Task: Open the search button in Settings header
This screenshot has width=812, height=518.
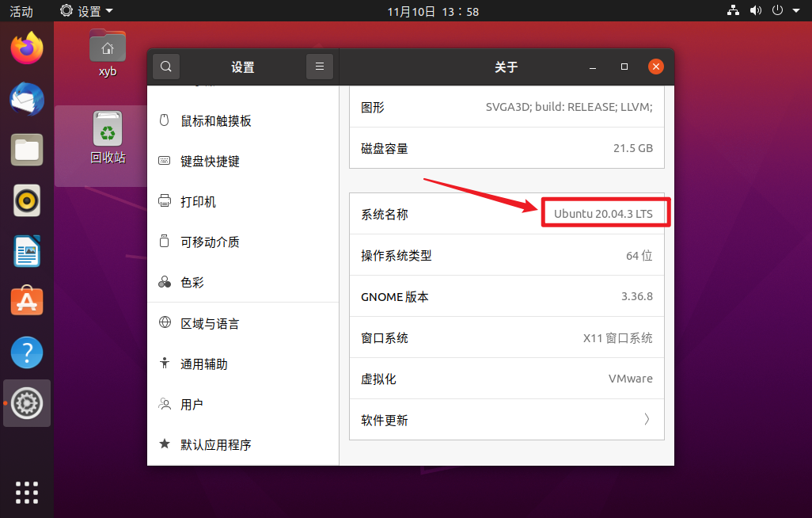Action: point(165,67)
